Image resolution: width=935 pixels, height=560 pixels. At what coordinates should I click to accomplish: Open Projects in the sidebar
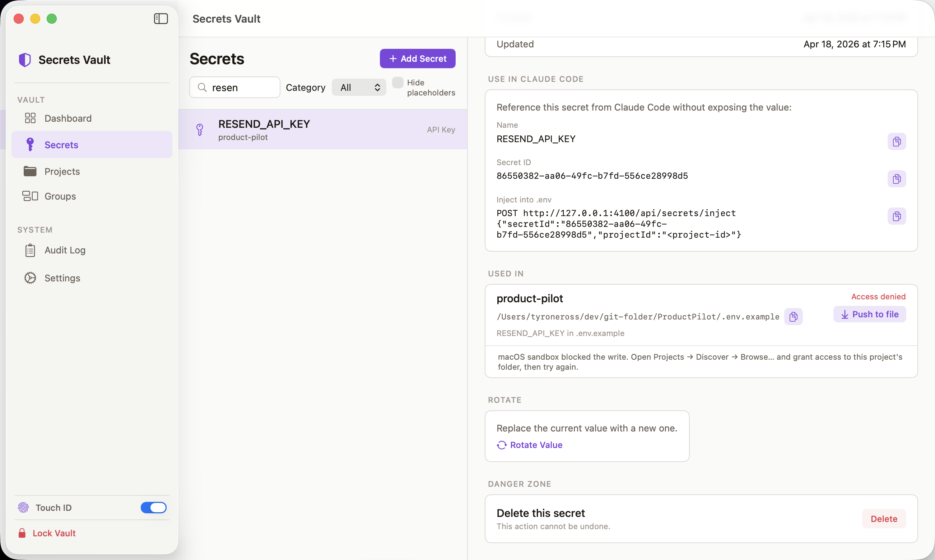pos(92,171)
